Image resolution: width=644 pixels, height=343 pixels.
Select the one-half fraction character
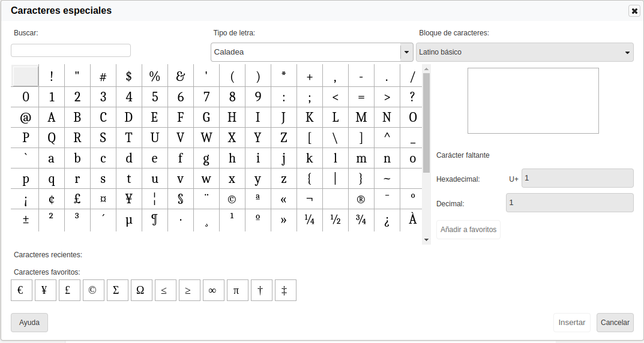click(336, 219)
